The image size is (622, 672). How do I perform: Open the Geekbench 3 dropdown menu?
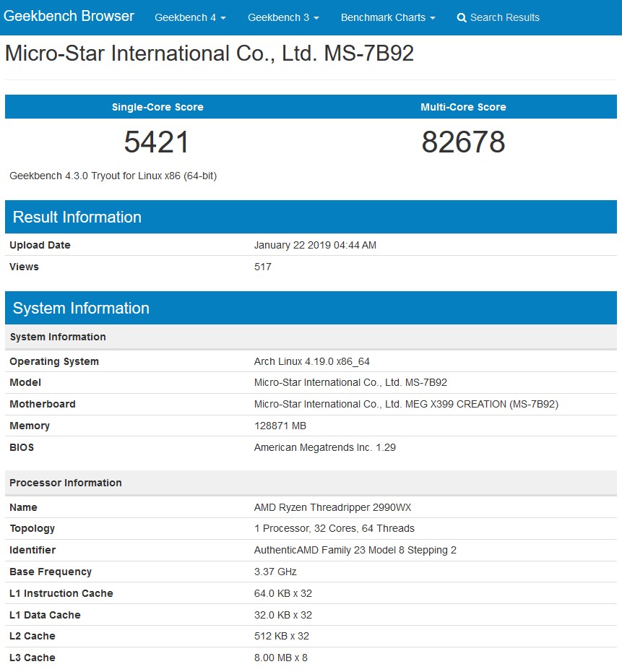[x=283, y=17]
